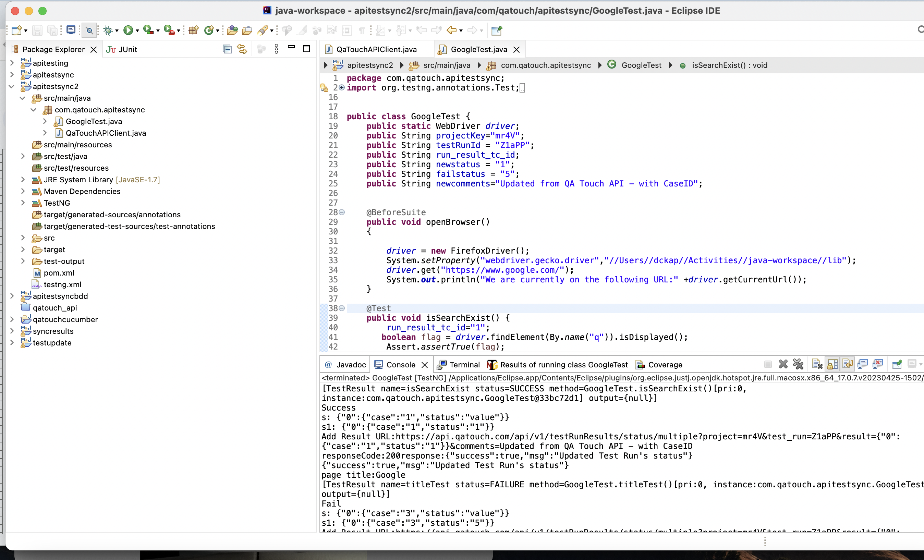Expand the Maven Dependencies node

point(23,191)
